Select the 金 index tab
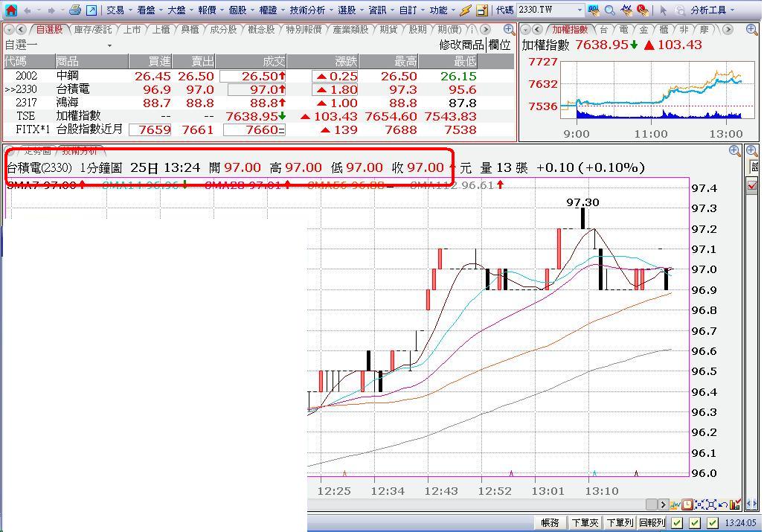Screen dimensions: 764x532 (644, 30)
